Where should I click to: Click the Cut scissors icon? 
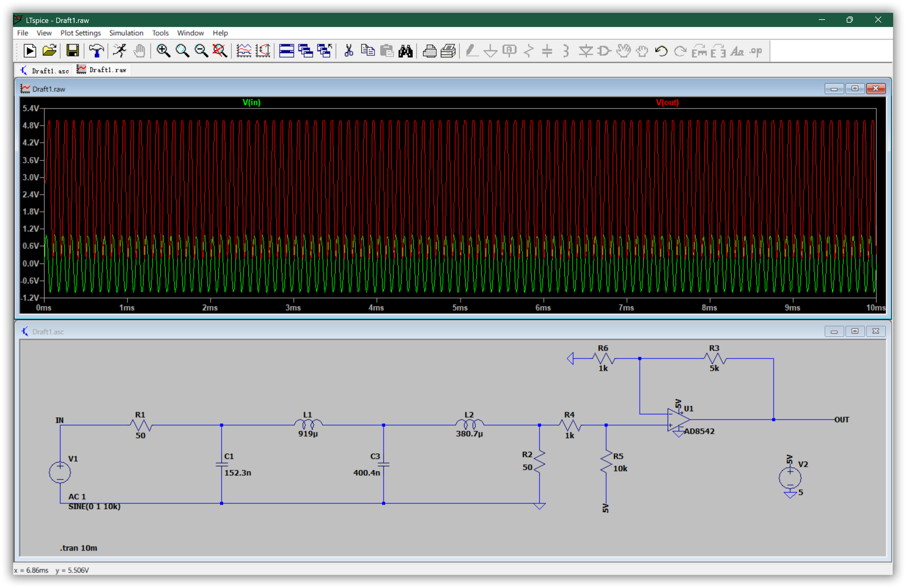(348, 51)
